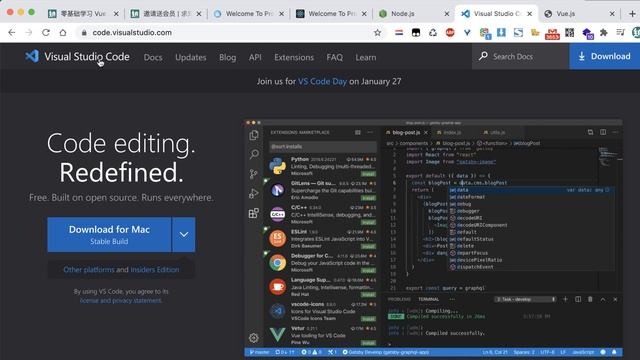This screenshot has height=360, width=640.
Task: Expand download options dropdown arrow
Action: pyautogui.click(x=184, y=234)
